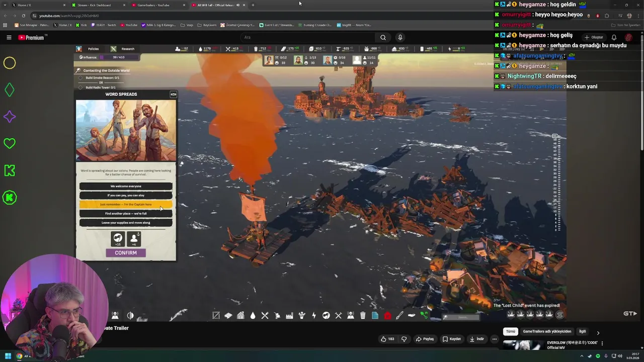Image resolution: width=644 pixels, height=362 pixels.
Task: Select the water drop build category
Action: [253, 315]
